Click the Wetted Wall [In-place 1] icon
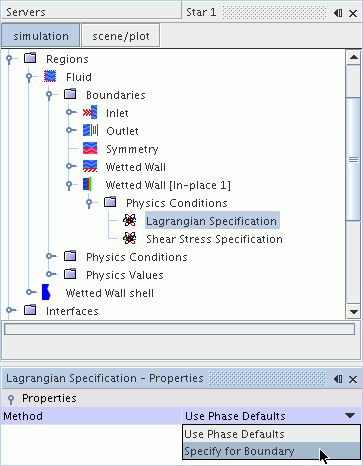 coord(87,185)
